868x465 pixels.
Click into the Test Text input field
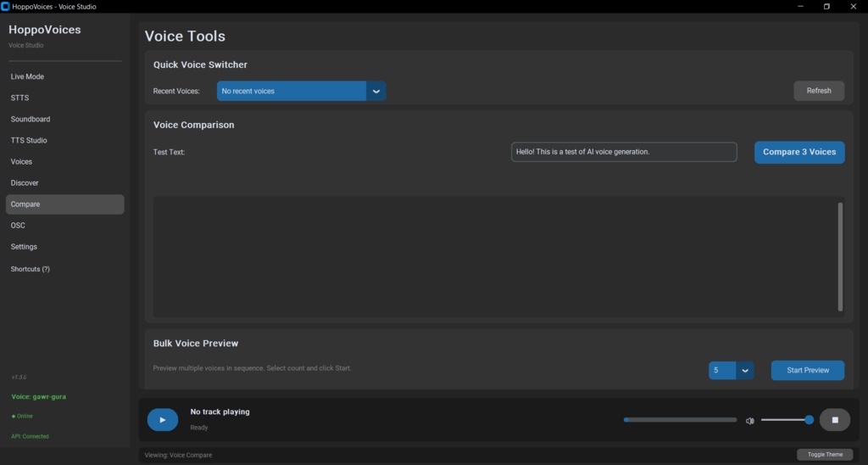624,152
